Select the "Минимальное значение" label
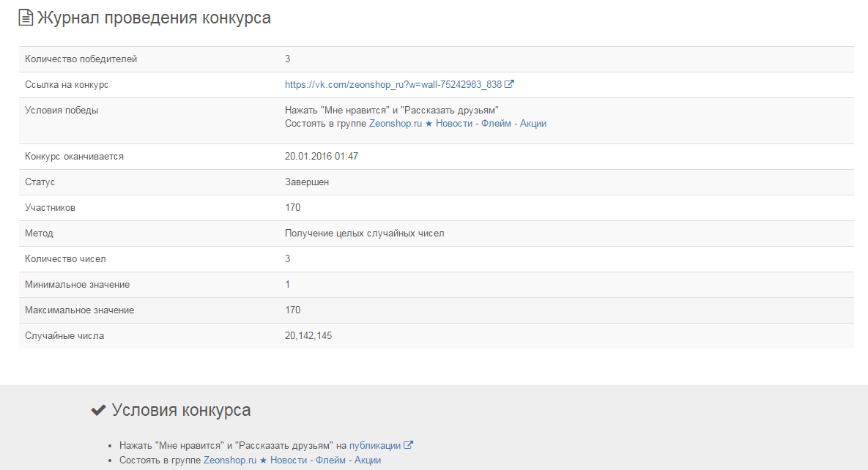 pyautogui.click(x=78, y=285)
